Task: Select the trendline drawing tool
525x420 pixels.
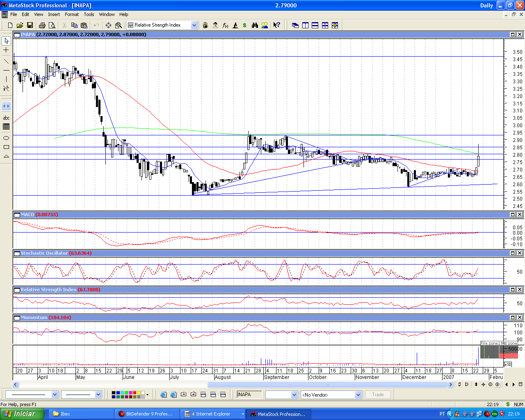Action: click(x=6, y=62)
